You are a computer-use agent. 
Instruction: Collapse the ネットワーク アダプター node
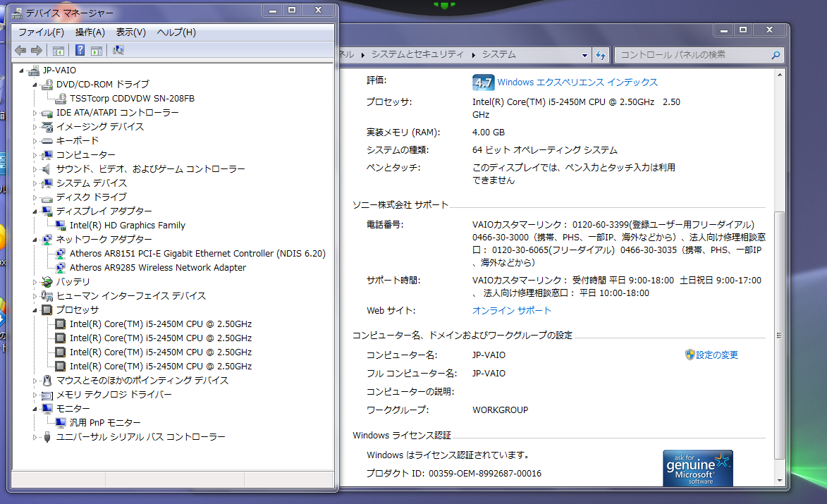[35, 240]
